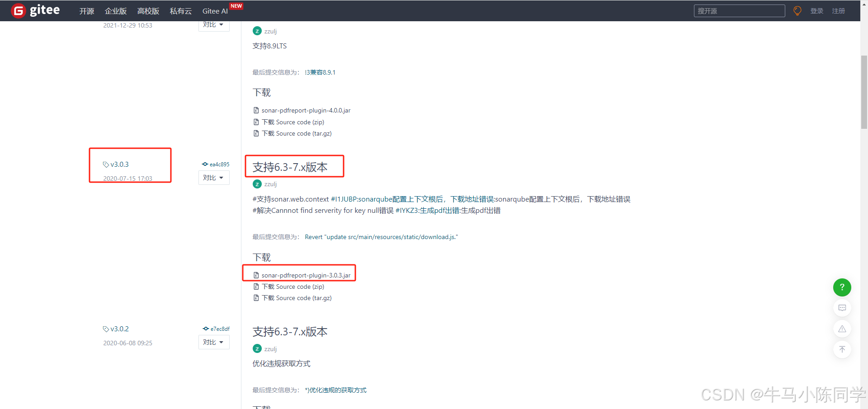Image resolution: width=868 pixels, height=409 pixels.
Task: Click the back-to-top arrow button
Action: pos(842,349)
